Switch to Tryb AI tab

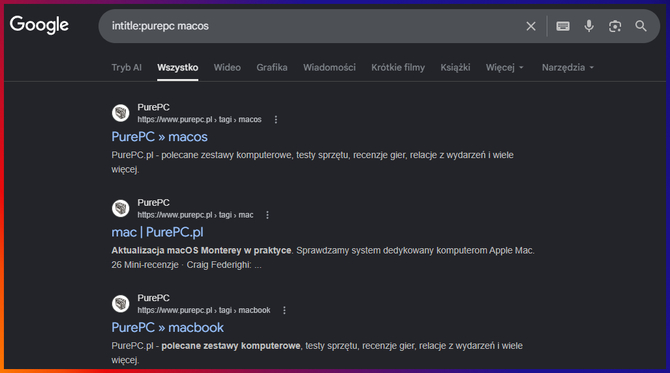(126, 68)
